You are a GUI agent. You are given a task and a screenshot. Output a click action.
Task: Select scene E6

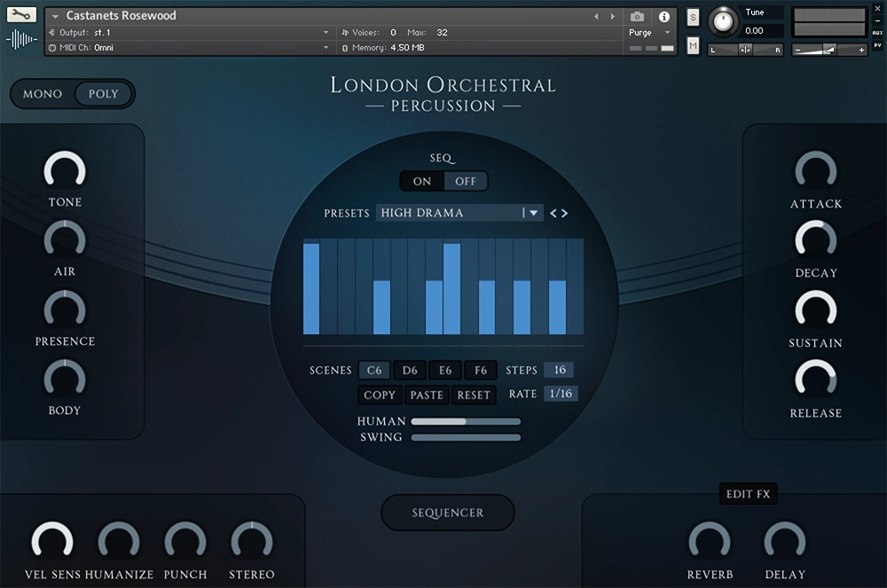click(x=445, y=371)
